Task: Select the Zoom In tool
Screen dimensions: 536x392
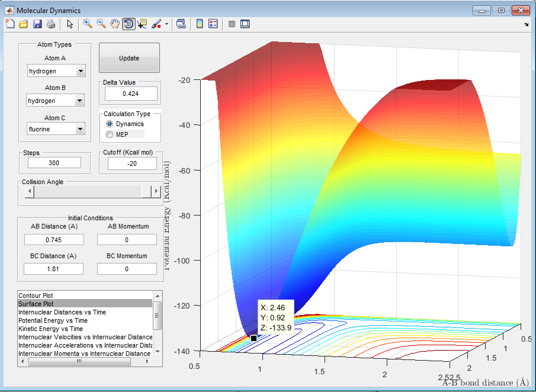Action: (88, 24)
